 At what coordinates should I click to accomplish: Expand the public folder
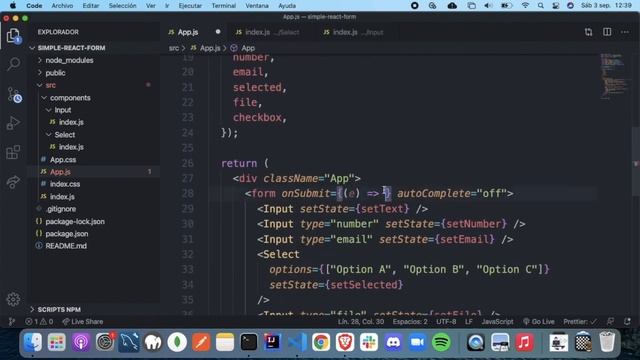coord(55,73)
